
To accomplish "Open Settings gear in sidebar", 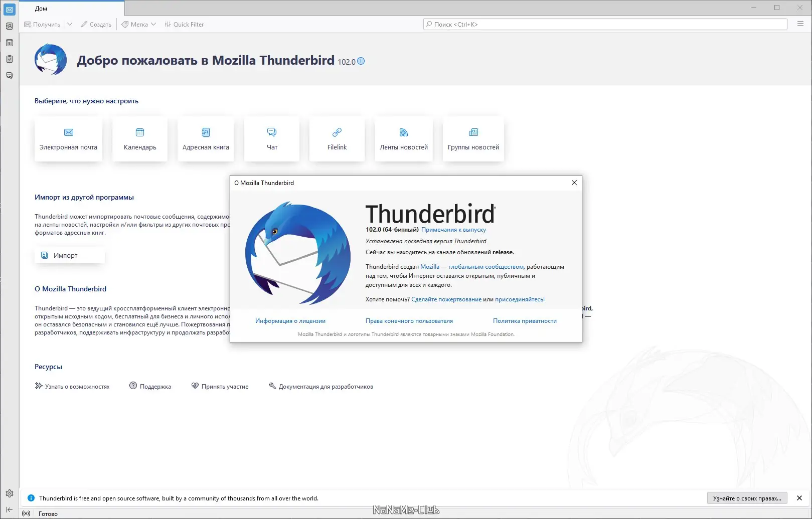I will coord(10,494).
